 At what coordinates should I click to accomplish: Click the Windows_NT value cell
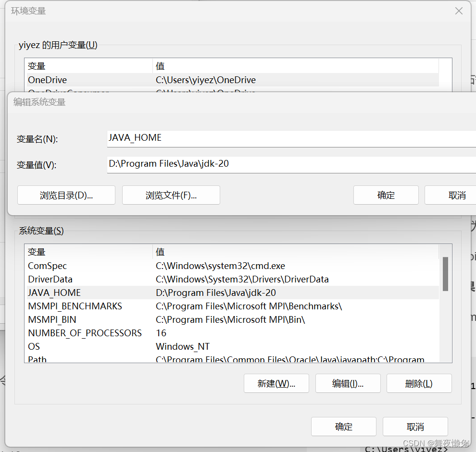183,346
